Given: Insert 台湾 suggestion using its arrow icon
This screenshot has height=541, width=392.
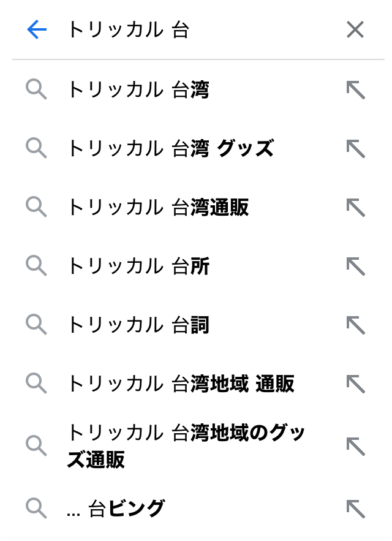Looking at the screenshot, I should coord(355,90).
